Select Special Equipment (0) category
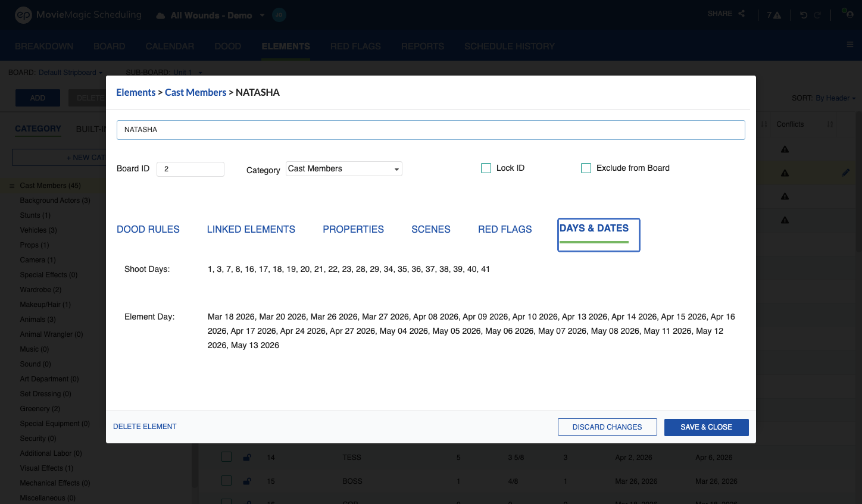862x504 pixels. coord(55,424)
